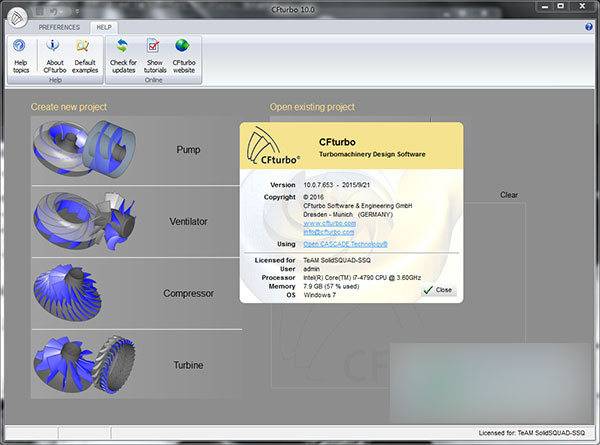The width and height of the screenshot is (600, 445).
Task: Click 'Create new project' heading
Action: (x=69, y=107)
